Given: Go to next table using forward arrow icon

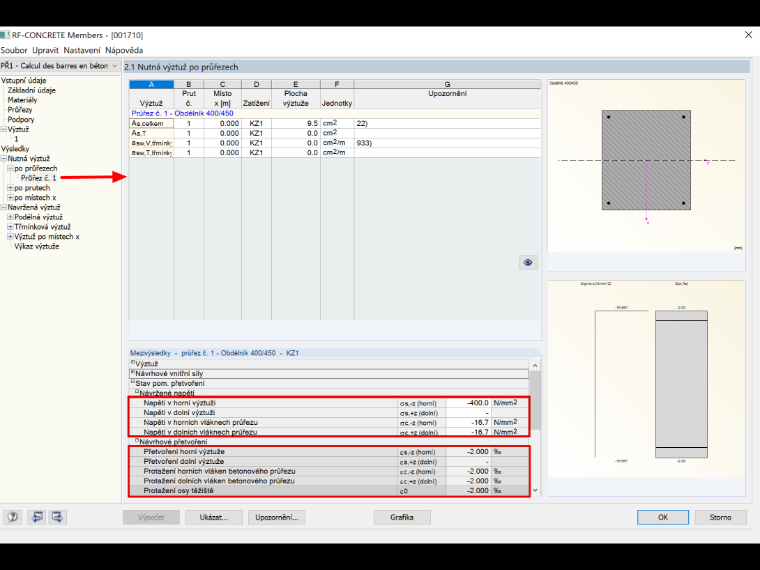Looking at the screenshot, I should pyautogui.click(x=57, y=517).
